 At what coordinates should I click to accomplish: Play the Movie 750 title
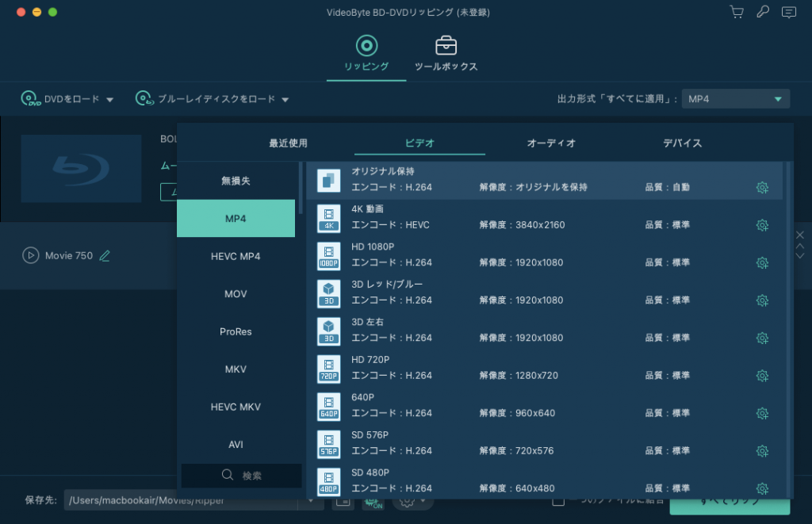31,255
